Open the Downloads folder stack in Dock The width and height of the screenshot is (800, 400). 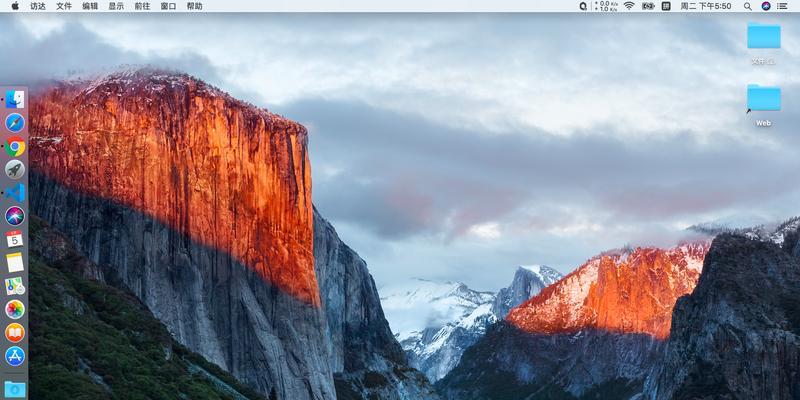pos(15,389)
